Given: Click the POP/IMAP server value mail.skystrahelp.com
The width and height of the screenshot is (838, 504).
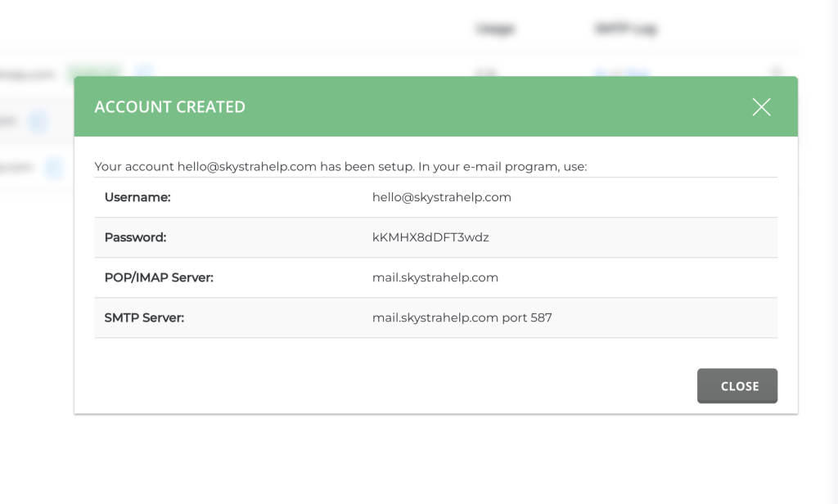Looking at the screenshot, I should 435,277.
